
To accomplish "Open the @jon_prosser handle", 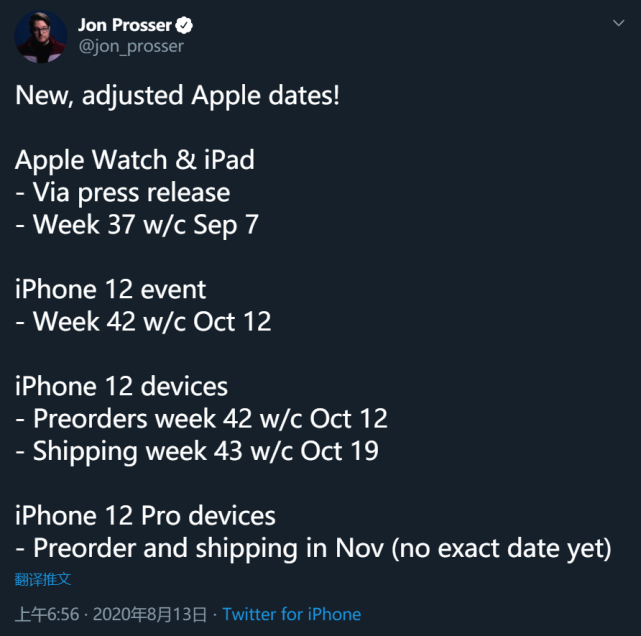I will [x=131, y=46].
